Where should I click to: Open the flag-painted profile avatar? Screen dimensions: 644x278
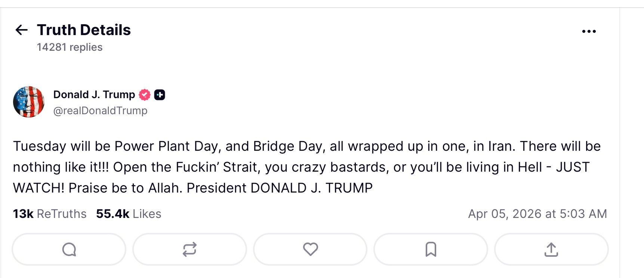[x=29, y=102]
